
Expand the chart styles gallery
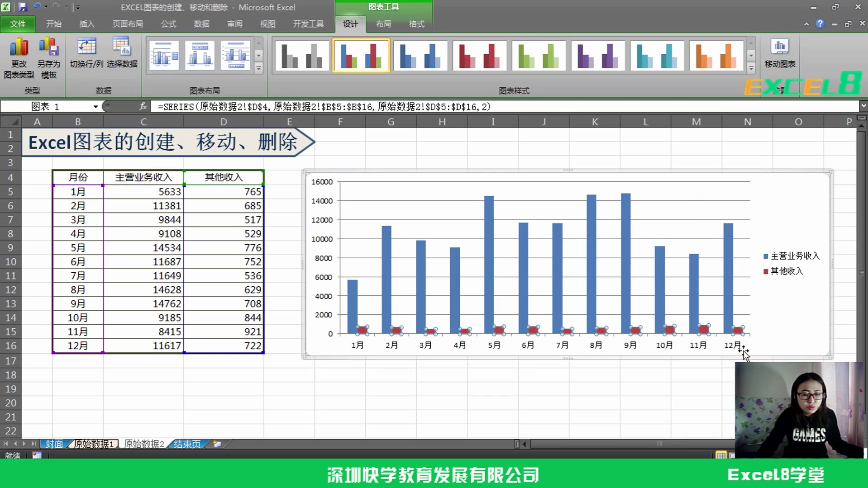(x=751, y=68)
